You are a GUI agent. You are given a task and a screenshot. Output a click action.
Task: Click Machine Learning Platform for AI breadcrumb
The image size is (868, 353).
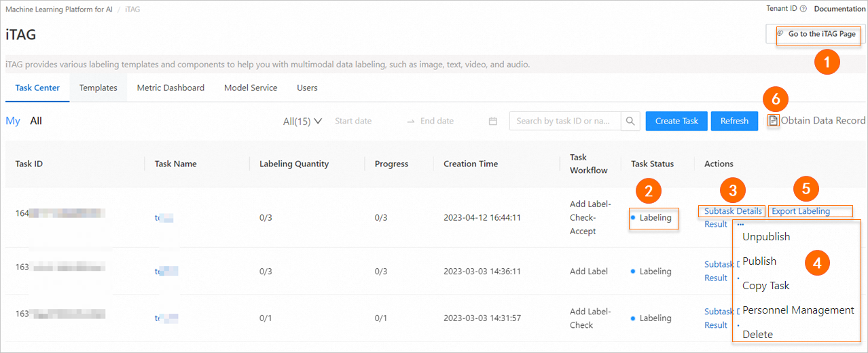(59, 10)
